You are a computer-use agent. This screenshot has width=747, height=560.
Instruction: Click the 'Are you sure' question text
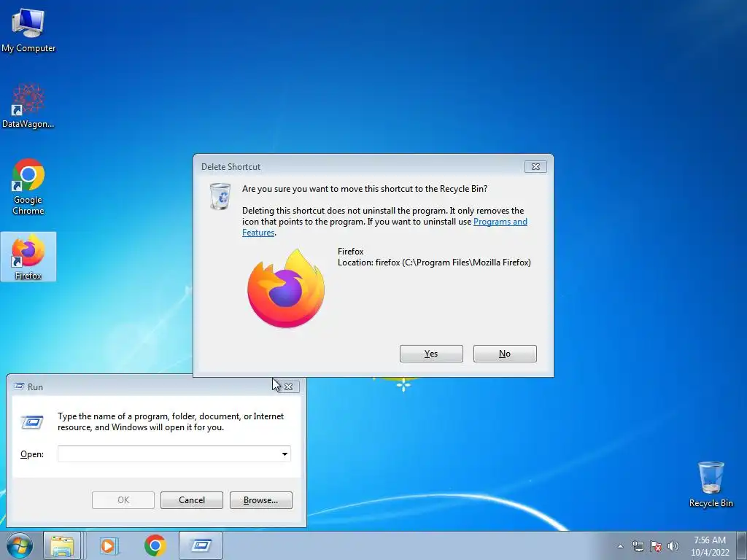[365, 189]
